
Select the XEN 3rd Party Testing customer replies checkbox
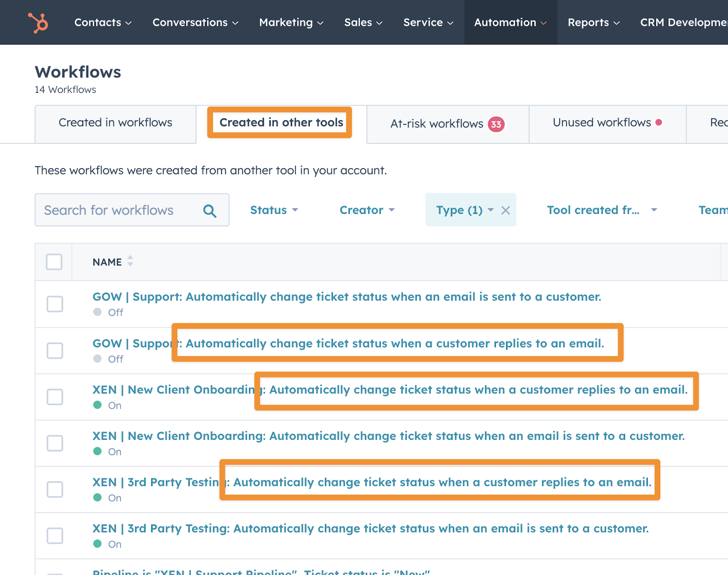[x=55, y=489]
